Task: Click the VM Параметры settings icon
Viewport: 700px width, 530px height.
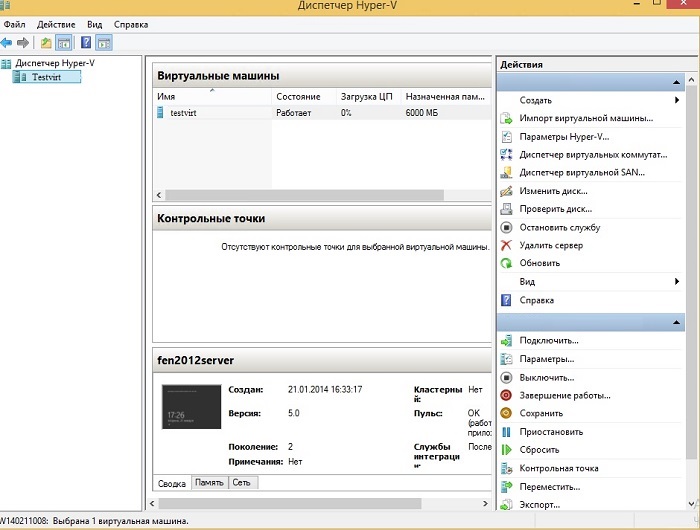Action: 506,359
